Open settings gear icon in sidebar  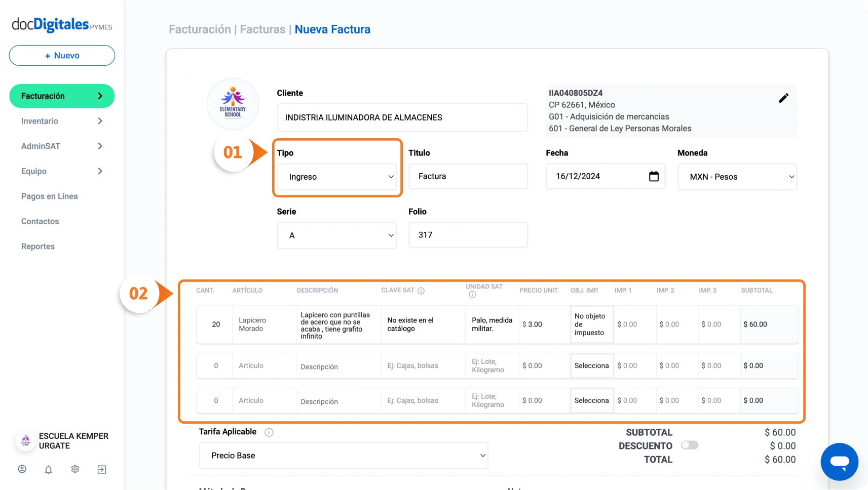(x=75, y=469)
